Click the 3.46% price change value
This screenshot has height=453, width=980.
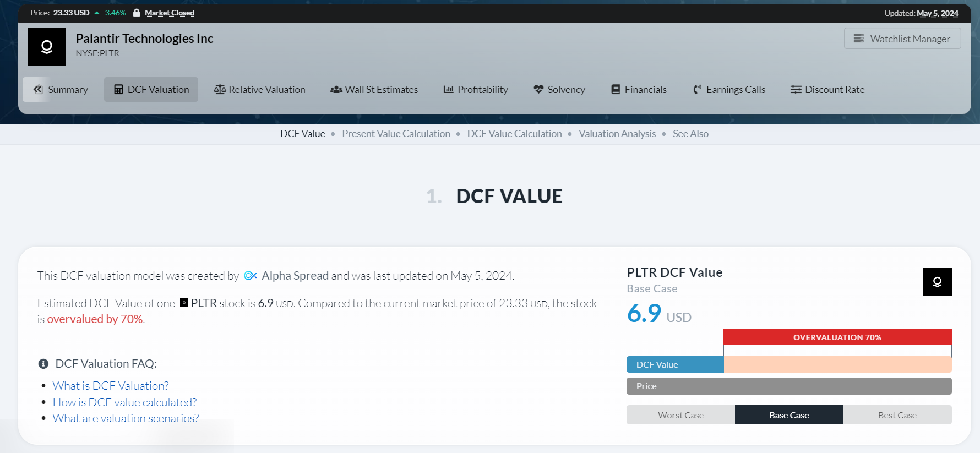116,13
